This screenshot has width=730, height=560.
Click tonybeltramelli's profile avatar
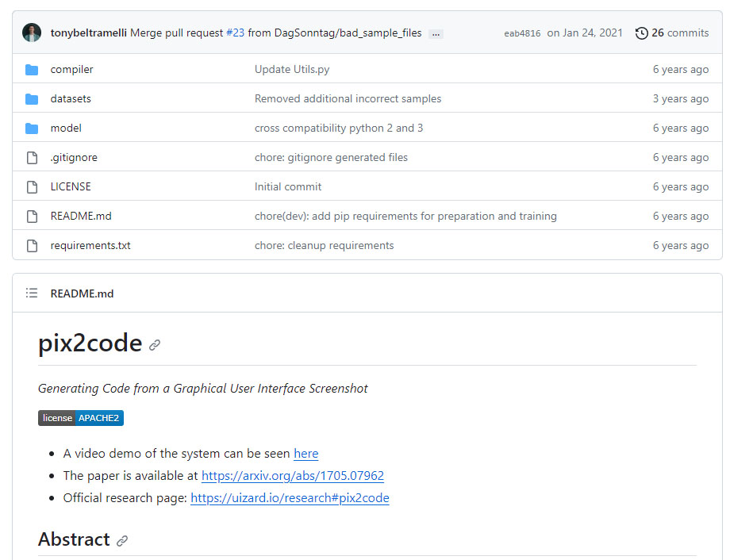33,33
